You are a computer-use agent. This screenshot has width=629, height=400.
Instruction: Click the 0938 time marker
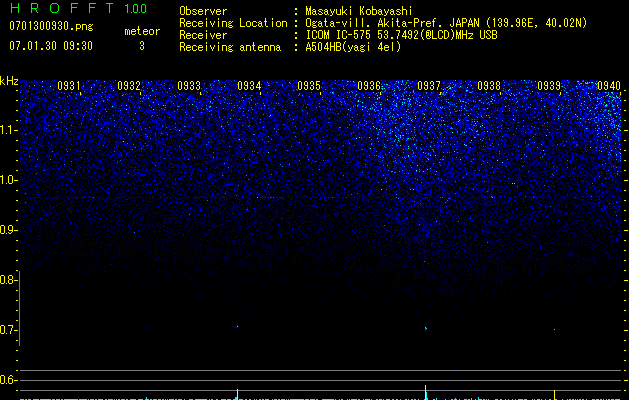tap(489, 86)
